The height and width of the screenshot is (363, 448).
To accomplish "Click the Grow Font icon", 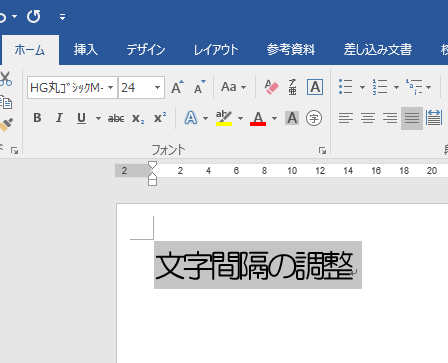I will tap(177, 87).
